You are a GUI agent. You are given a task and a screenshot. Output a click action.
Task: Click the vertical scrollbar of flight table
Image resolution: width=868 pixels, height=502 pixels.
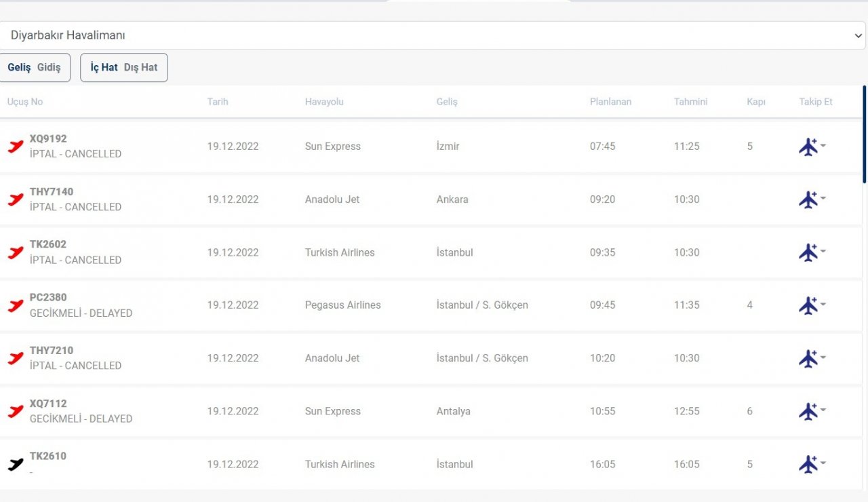(x=864, y=136)
